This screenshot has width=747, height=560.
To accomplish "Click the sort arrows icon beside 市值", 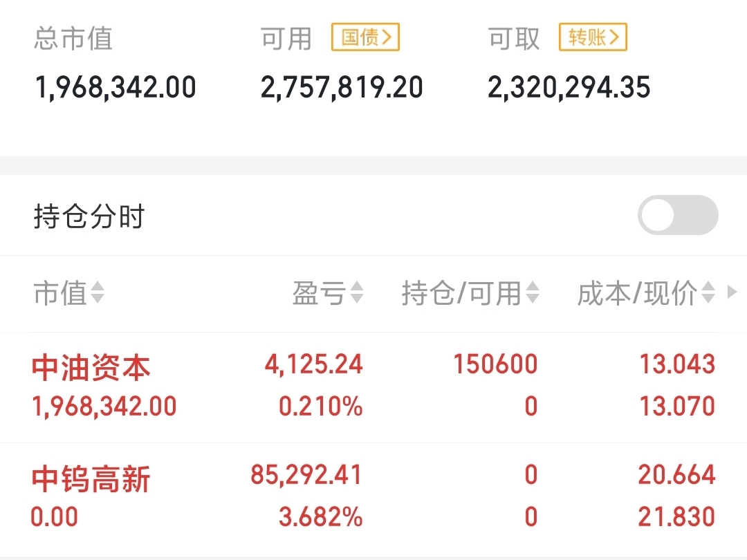I will click(x=98, y=292).
